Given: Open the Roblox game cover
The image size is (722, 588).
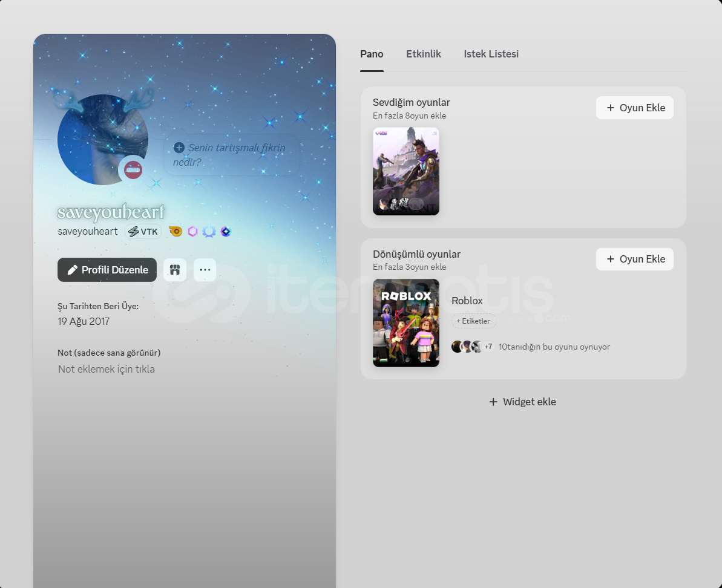Looking at the screenshot, I should (x=405, y=323).
